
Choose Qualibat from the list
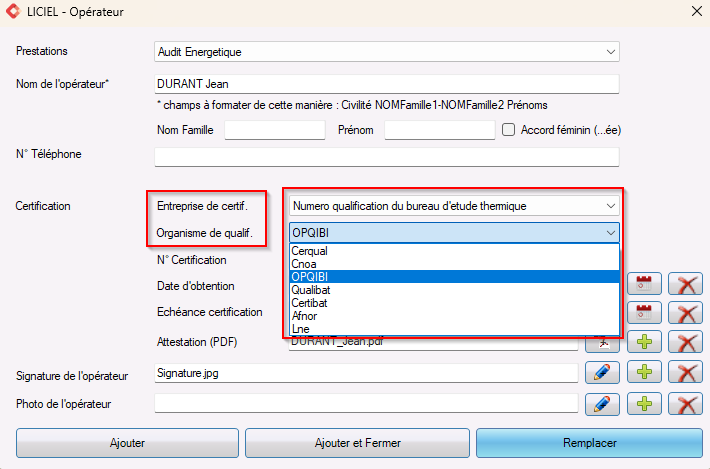point(454,290)
